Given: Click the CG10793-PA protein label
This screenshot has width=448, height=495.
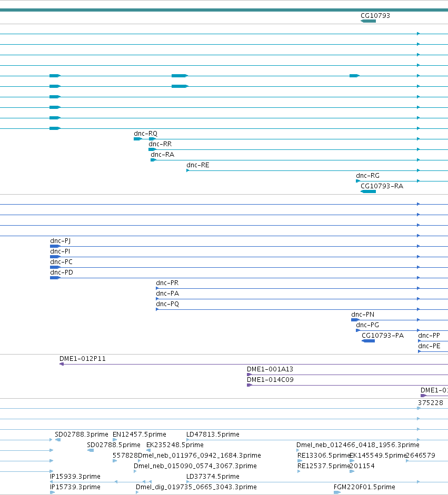Looking at the screenshot, I should point(383,335).
